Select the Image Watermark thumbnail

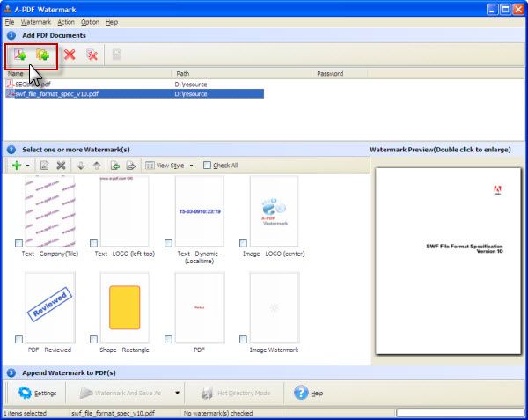coord(274,307)
